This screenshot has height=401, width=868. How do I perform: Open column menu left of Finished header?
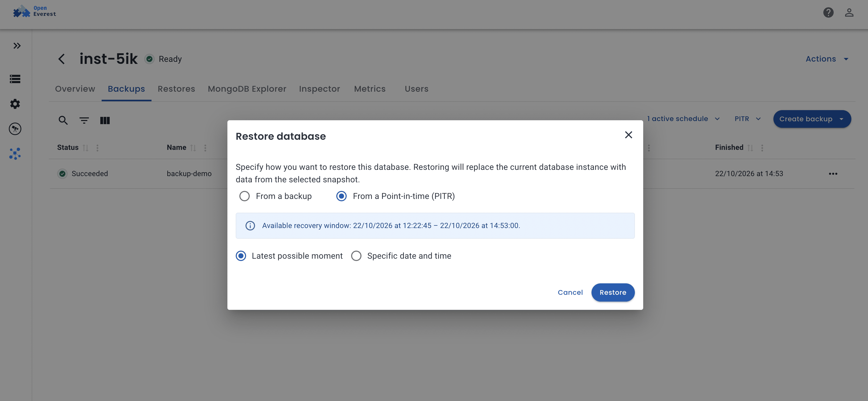[x=649, y=148]
